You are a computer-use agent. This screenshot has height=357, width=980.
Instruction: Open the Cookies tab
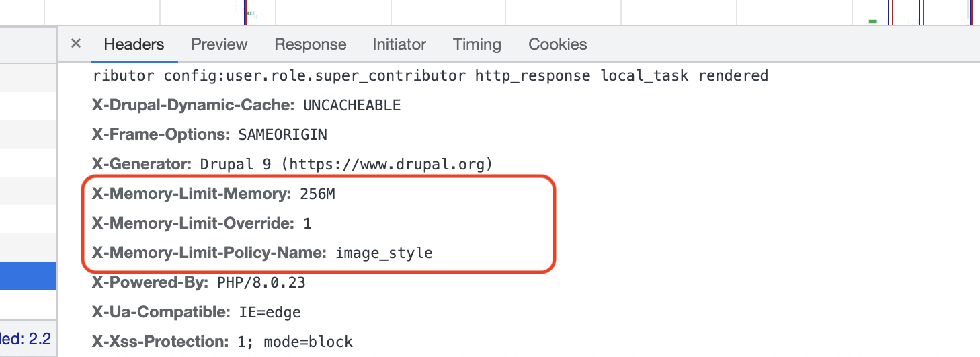coord(558,44)
